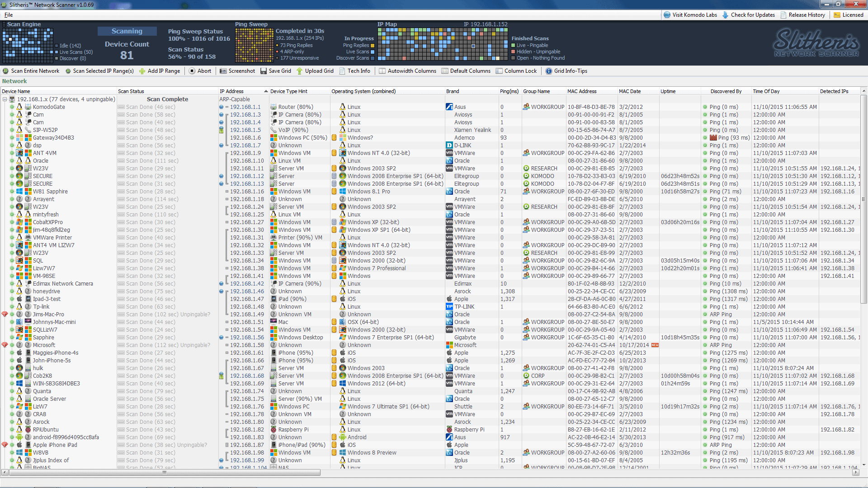Toggle the Column Lock checkbox
Screen dimensions: 868x488
[499, 71]
